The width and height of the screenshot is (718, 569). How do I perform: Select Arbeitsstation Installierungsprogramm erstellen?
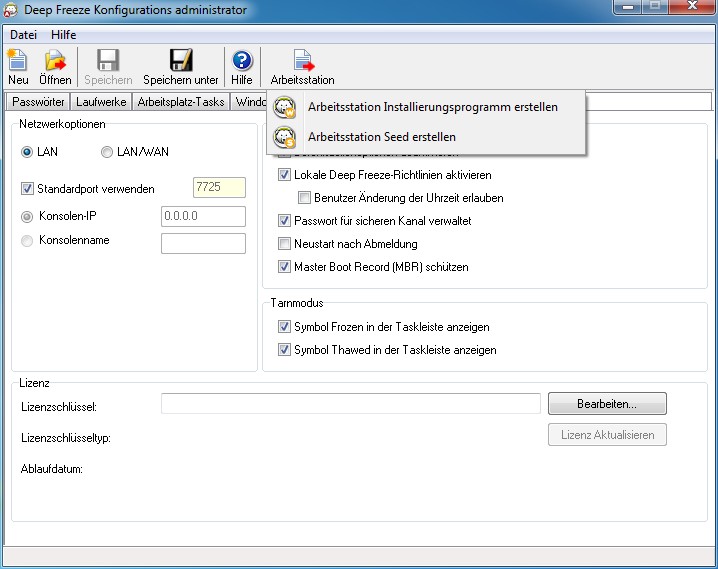[x=433, y=107]
